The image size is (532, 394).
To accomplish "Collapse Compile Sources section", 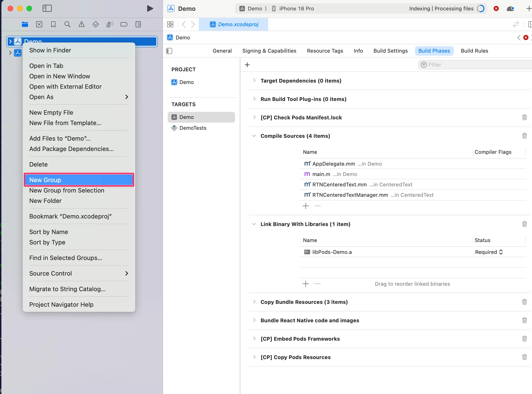I will [x=254, y=136].
